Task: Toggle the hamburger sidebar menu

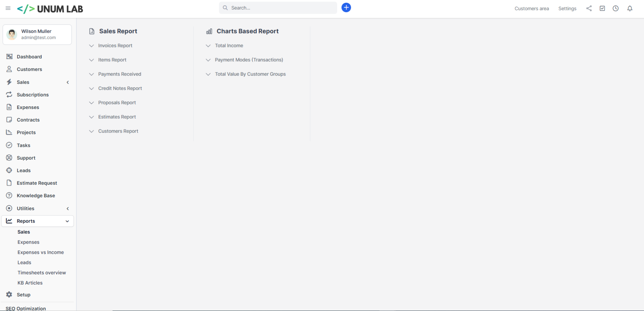Action: pos(8,8)
